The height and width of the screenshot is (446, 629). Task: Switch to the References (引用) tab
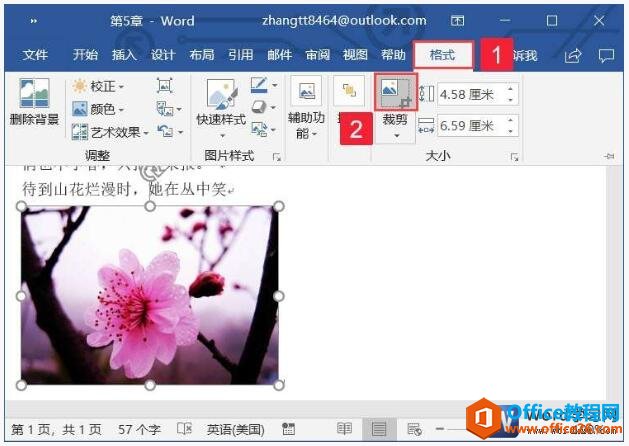pos(240,55)
